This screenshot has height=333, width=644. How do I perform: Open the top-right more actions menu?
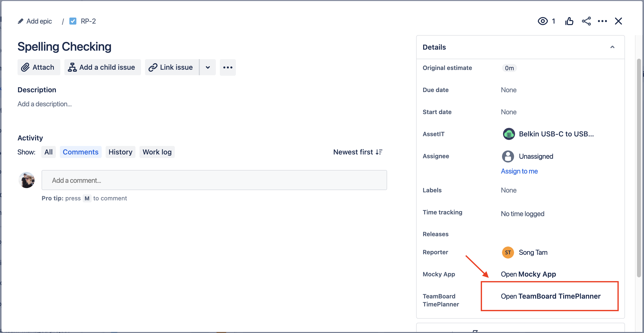click(x=602, y=21)
